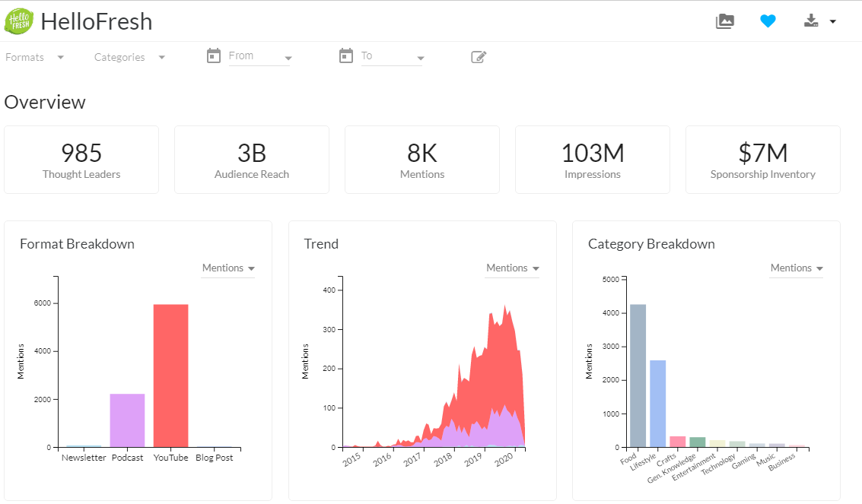Open the 985 Thought Leaders card
This screenshot has width=862, height=504.
coord(81,160)
